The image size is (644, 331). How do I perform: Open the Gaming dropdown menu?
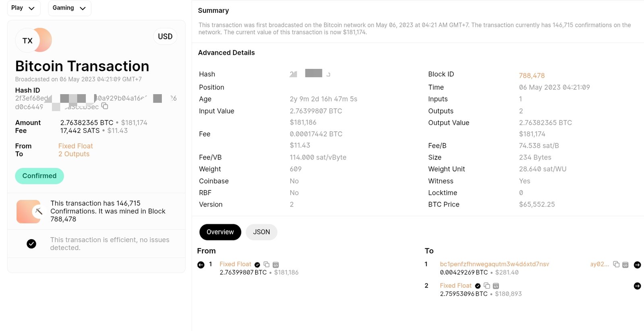(69, 8)
